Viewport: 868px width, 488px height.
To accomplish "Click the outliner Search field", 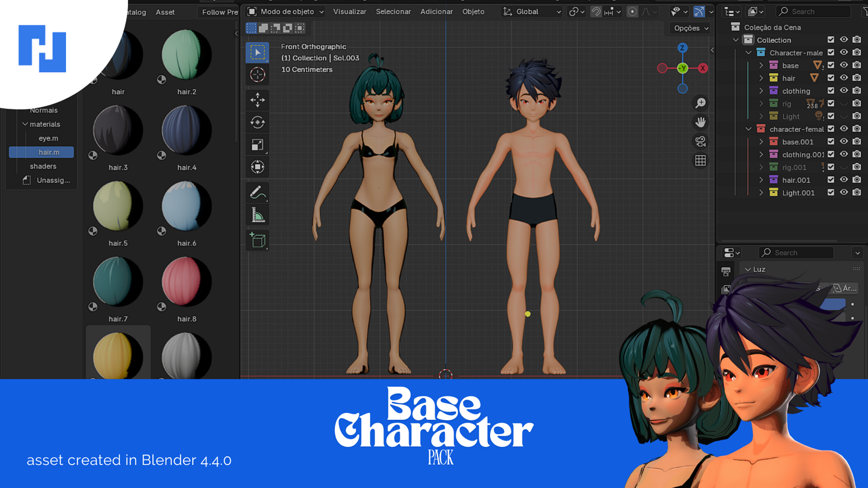I will pos(814,12).
